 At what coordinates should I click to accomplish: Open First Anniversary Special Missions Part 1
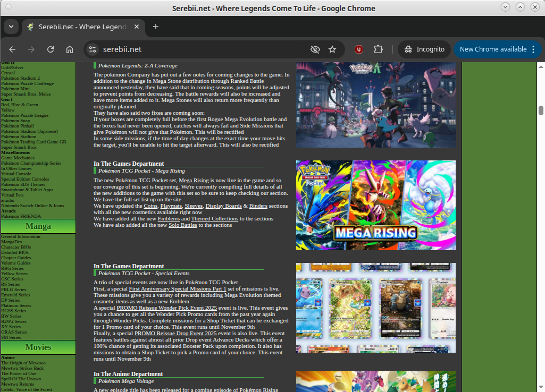(178, 289)
